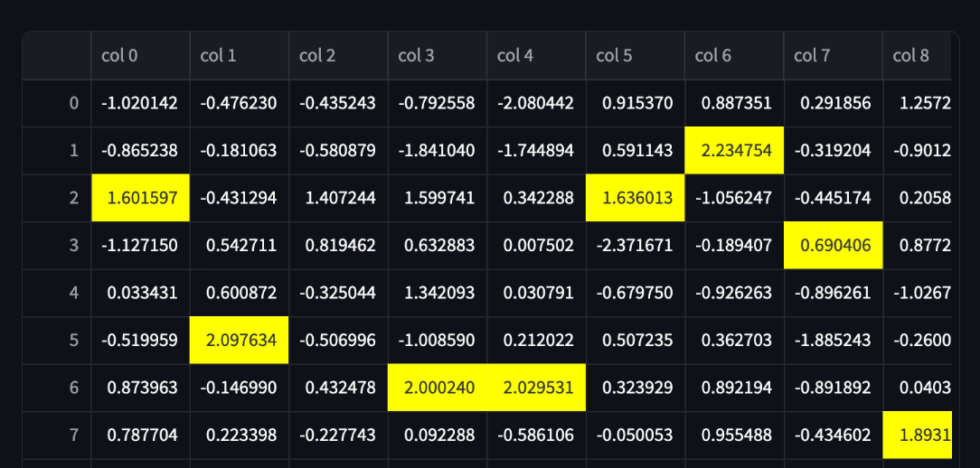980x468 pixels.
Task: Choose the cell reading -1.008590
Action: point(438,341)
